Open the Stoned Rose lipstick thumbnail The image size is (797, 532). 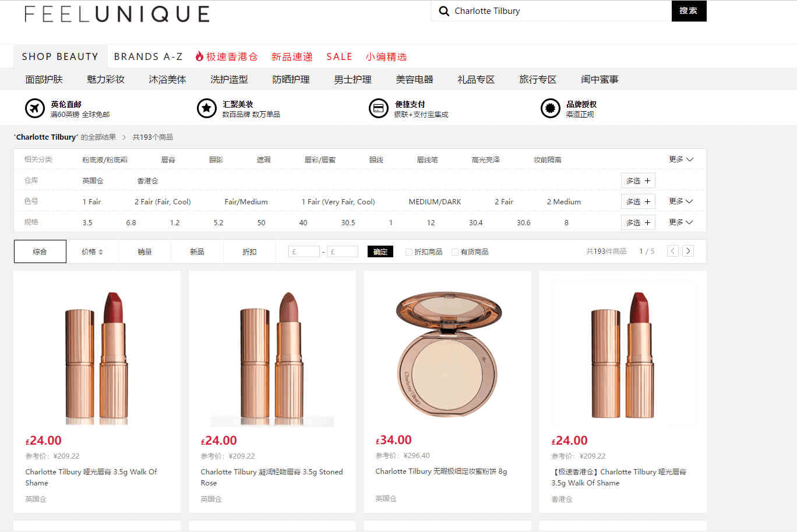click(272, 354)
